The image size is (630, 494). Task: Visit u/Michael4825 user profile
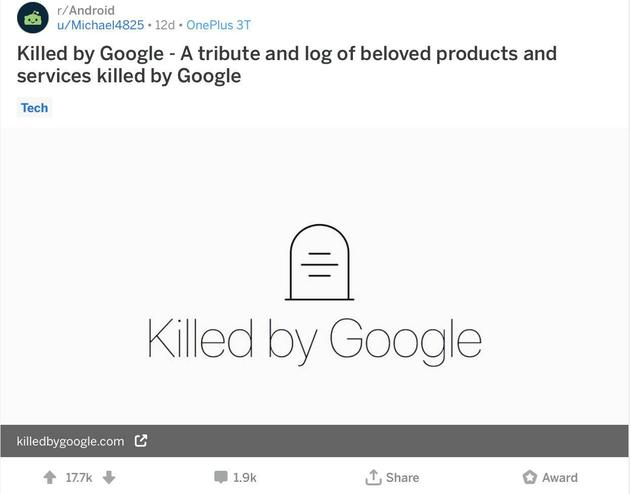100,25
